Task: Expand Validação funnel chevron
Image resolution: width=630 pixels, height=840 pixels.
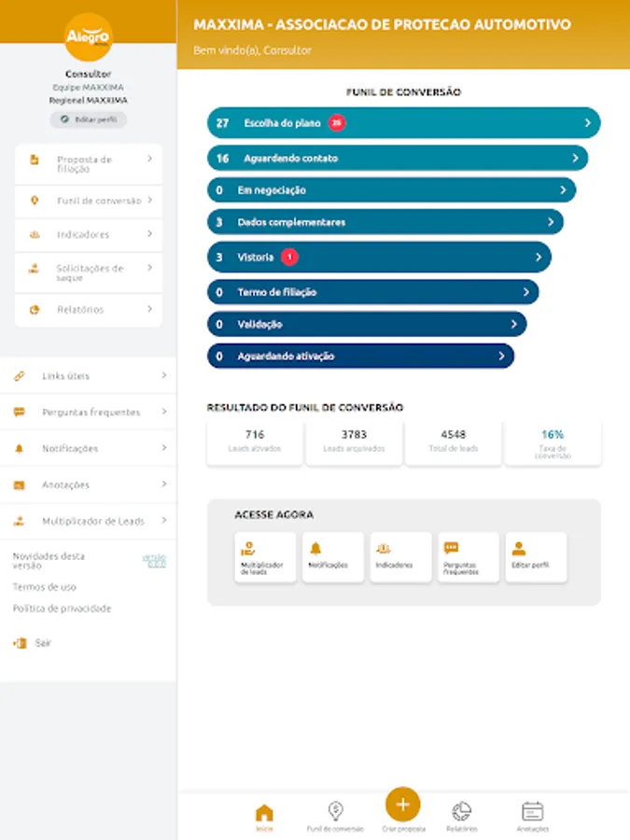Action: [x=513, y=324]
